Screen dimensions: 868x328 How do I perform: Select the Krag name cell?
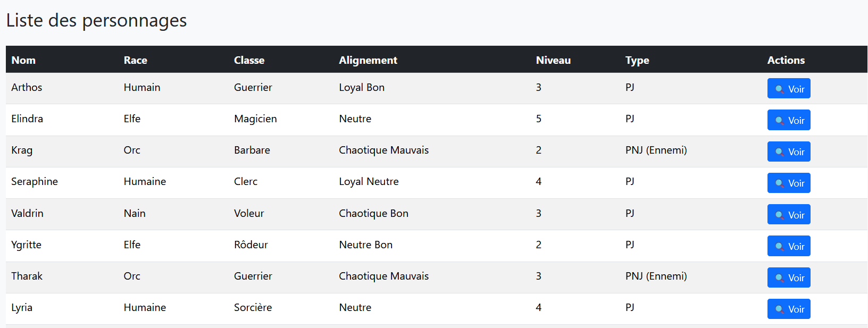(22, 150)
